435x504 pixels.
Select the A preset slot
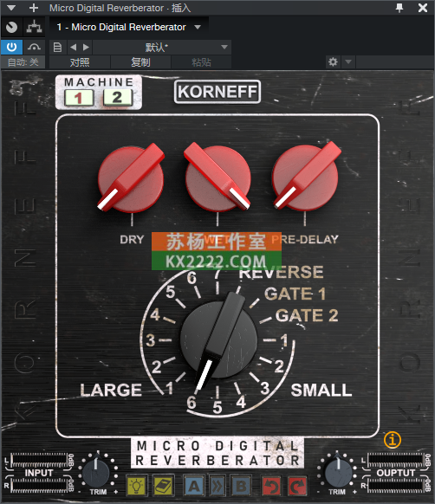click(194, 486)
